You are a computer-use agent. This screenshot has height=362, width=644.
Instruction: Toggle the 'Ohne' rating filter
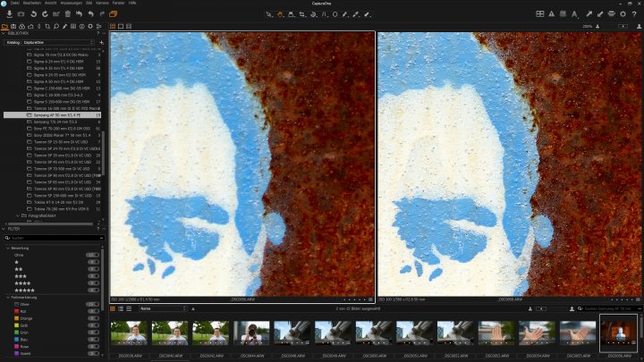click(93, 255)
